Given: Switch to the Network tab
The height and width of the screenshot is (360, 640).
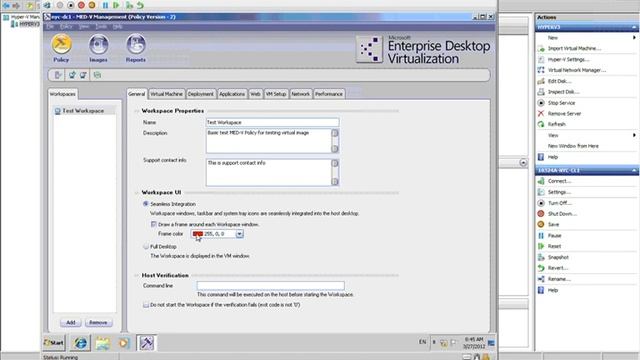Looking at the screenshot, I should (x=301, y=94).
